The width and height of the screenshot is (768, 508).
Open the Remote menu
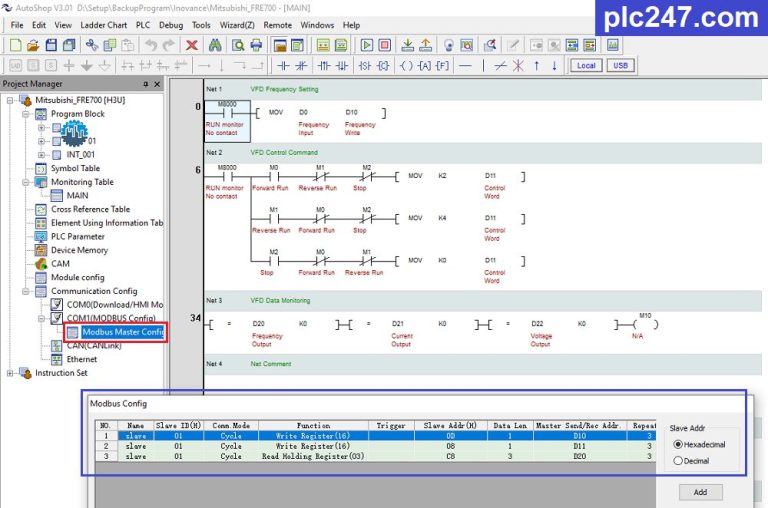[277, 25]
